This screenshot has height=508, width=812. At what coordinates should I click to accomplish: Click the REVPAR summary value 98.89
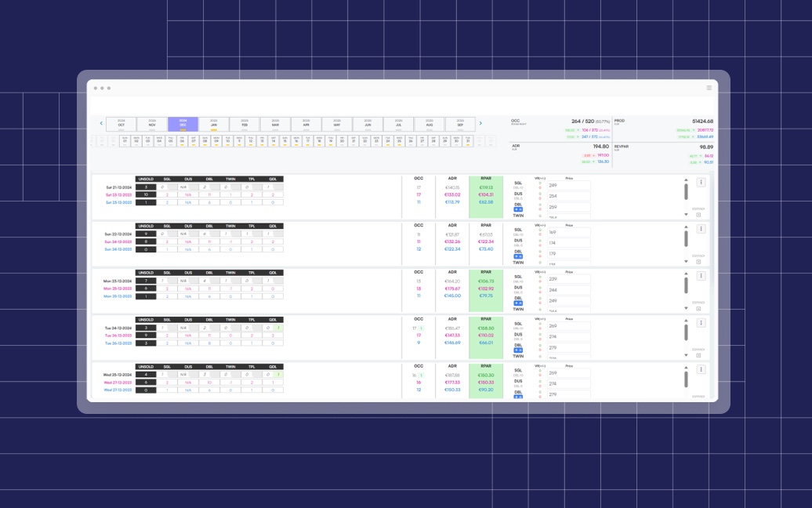pos(706,147)
